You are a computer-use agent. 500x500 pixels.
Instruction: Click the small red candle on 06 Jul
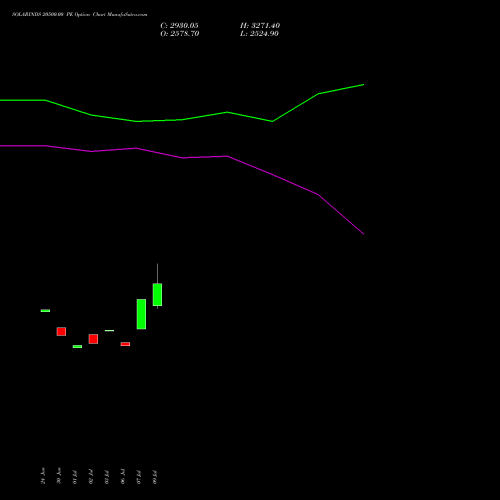tap(125, 344)
